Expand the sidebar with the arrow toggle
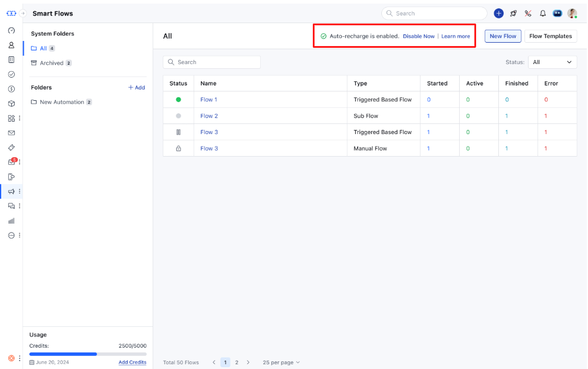This screenshot has width=588, height=369. click(x=23, y=13)
